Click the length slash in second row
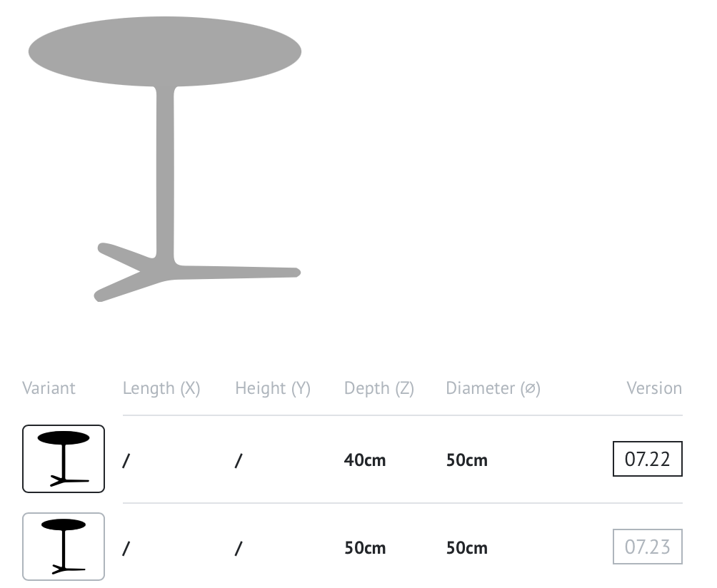717x588 pixels. point(126,548)
